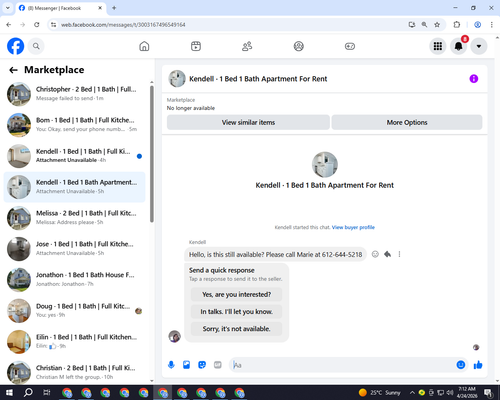The width and height of the screenshot is (500, 400).
Task: Open Christian 2 Bed conversation
Action: 75,372
